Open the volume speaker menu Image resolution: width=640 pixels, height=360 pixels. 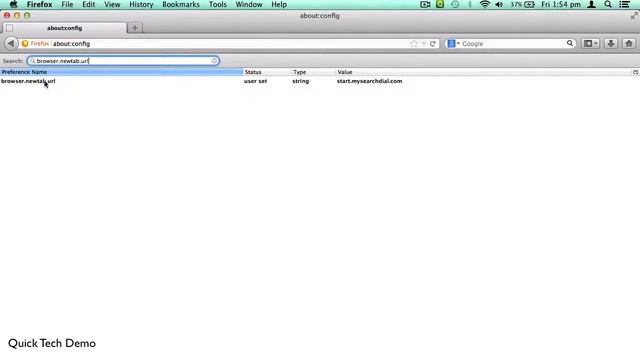[499, 4]
